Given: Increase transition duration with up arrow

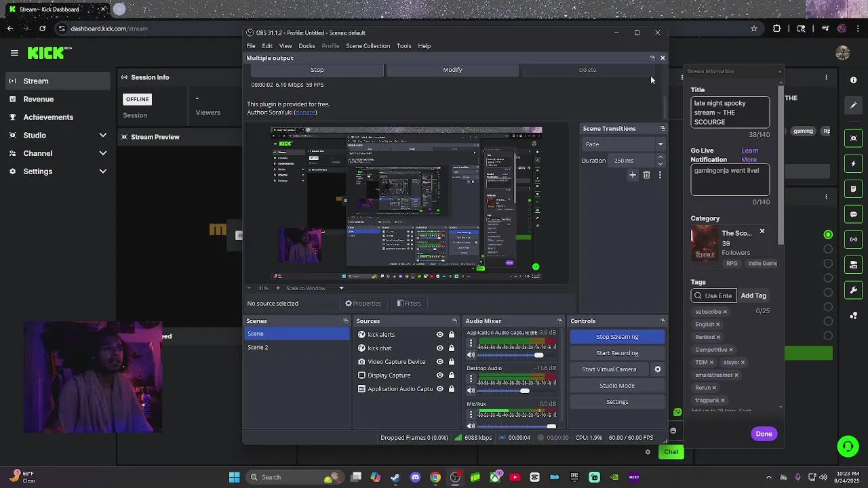Looking at the screenshot, I should tap(660, 157).
